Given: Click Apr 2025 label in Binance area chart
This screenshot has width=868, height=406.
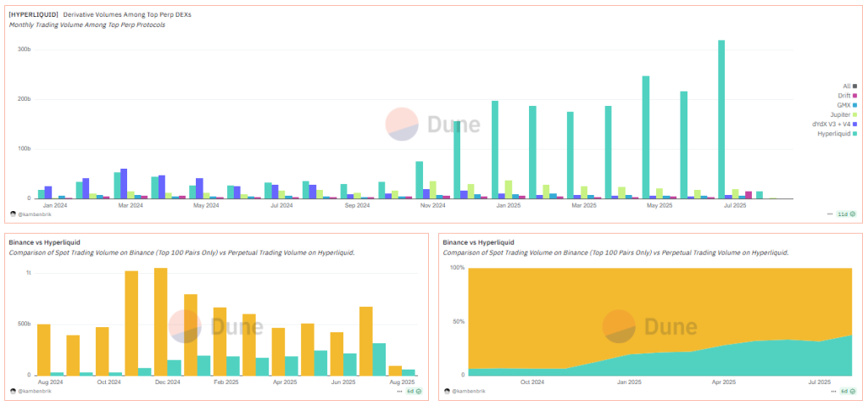Looking at the screenshot, I should click(724, 382).
